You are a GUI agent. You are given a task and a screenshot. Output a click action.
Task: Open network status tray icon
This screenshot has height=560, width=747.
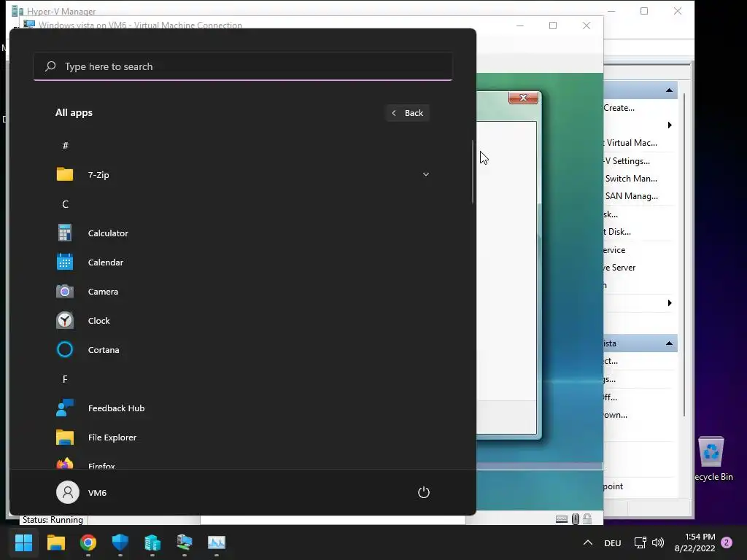(x=640, y=542)
